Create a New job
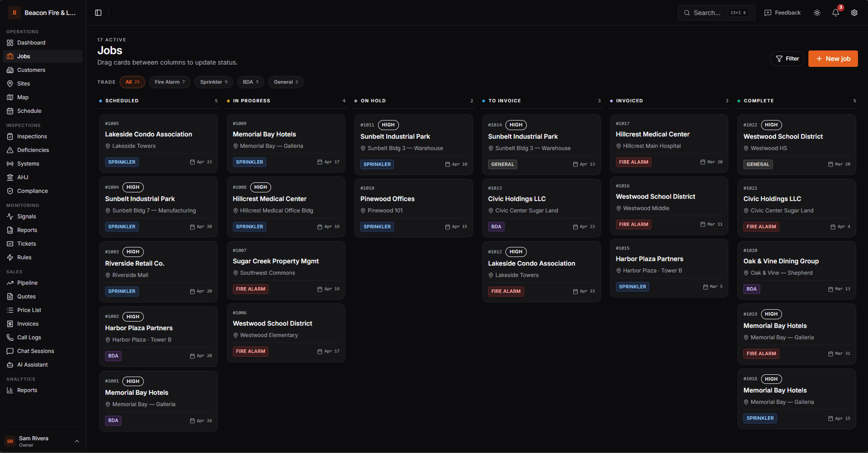The image size is (868, 453). (833, 58)
